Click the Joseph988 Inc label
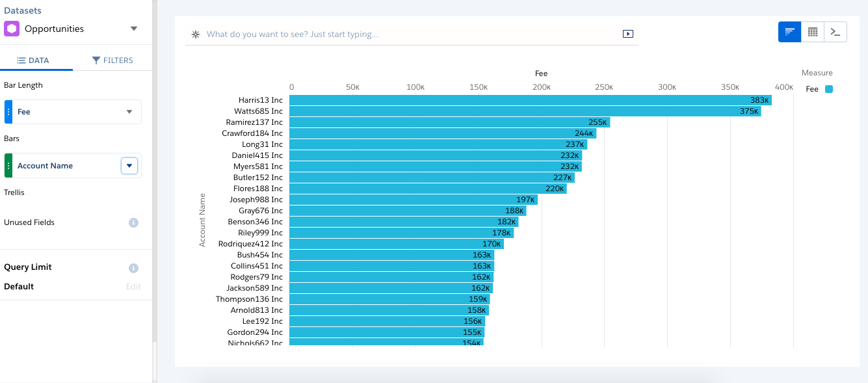This screenshot has width=868, height=383. 256,200
